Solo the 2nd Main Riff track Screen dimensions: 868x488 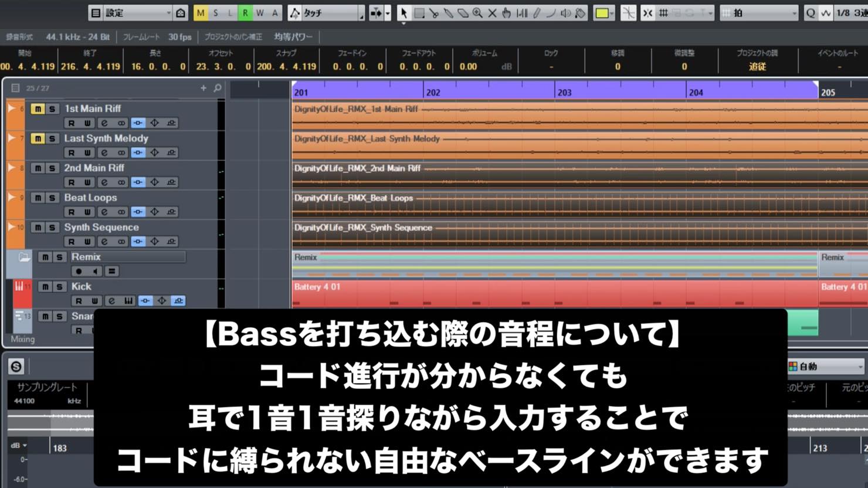(x=52, y=168)
